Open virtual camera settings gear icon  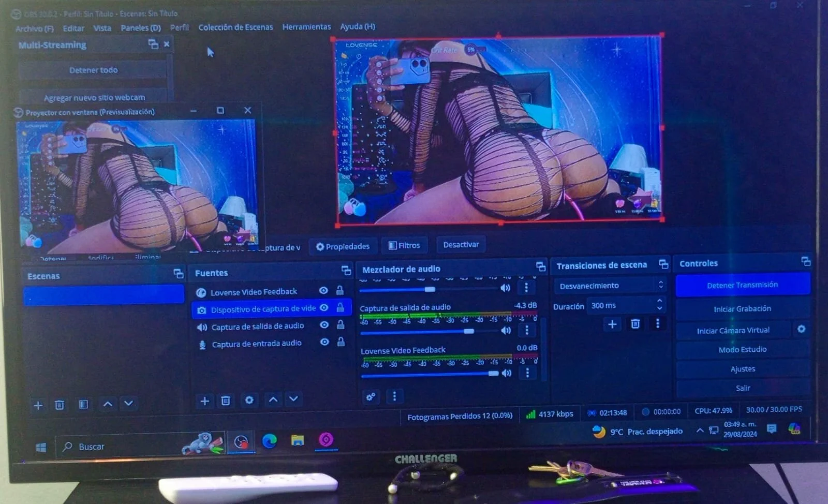point(801,329)
